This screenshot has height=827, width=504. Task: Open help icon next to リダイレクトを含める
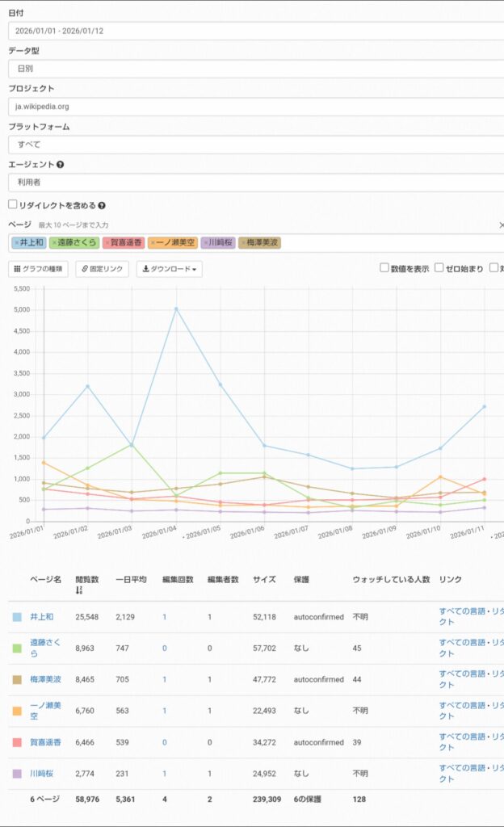(x=101, y=206)
